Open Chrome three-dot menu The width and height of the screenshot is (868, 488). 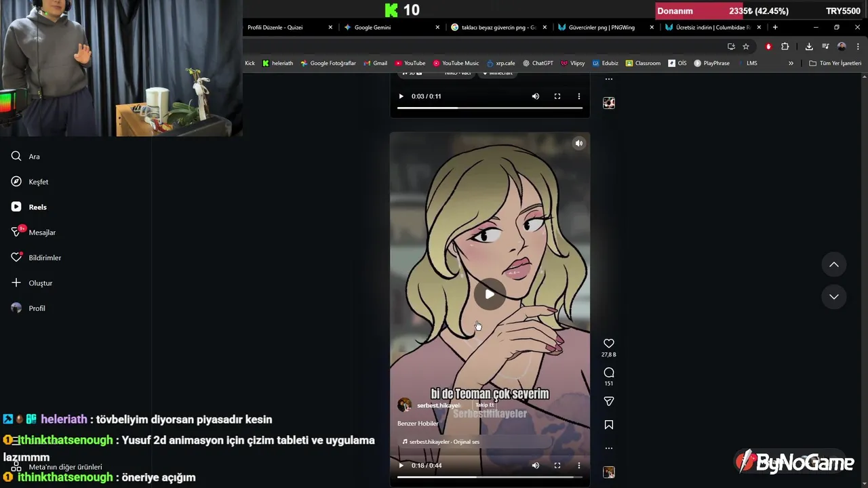point(858,46)
